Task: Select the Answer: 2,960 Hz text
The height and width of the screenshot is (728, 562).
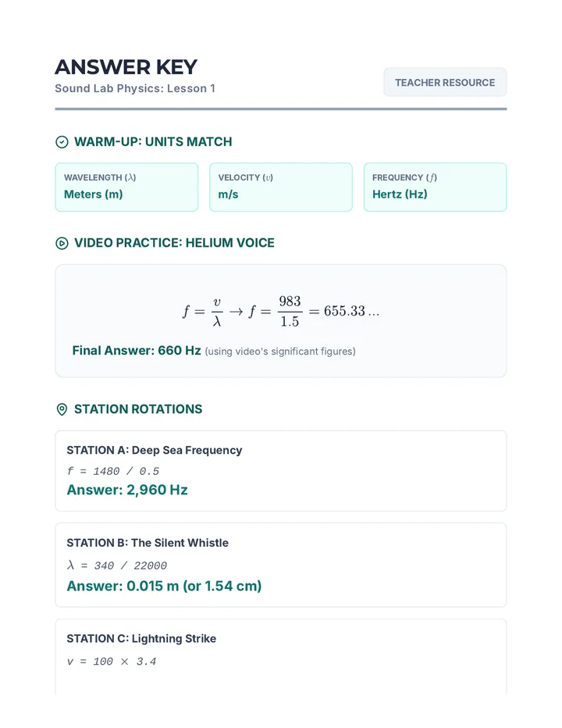Action: [127, 490]
